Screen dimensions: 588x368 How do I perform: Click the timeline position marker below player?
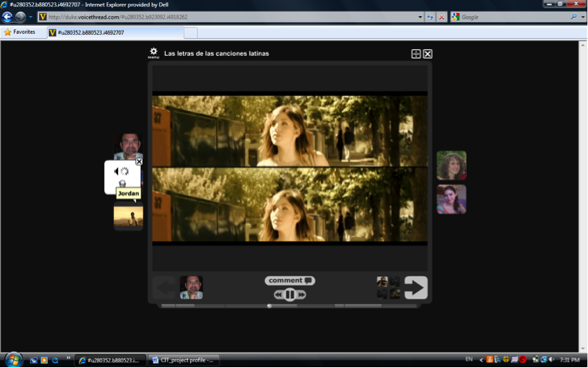[269, 306]
